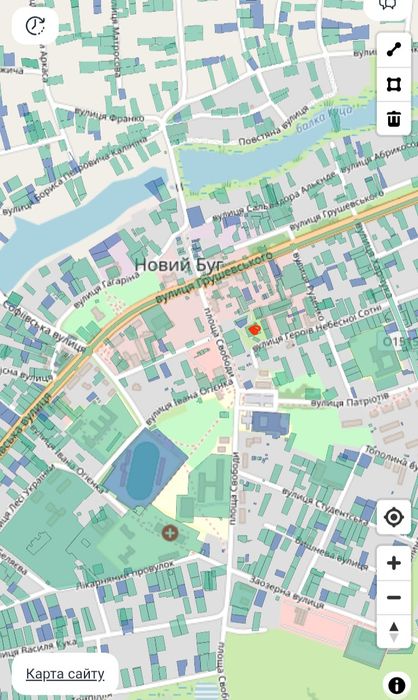
Task: Open the info button
Action: click(x=397, y=685)
